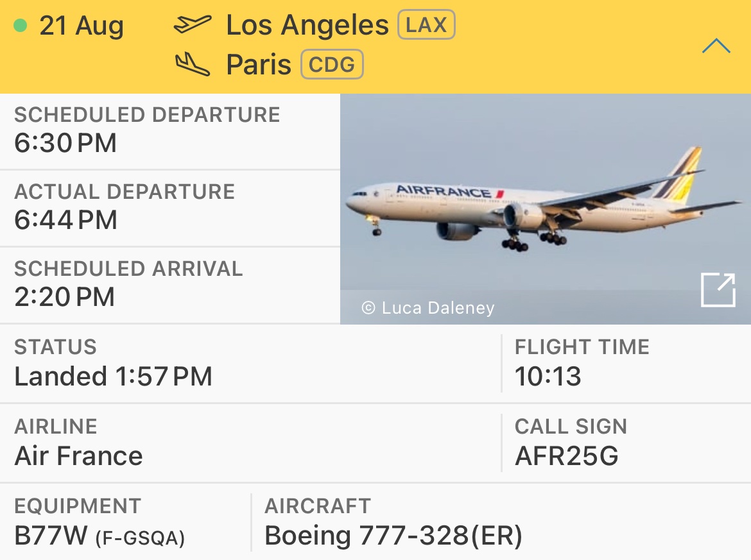
Task: Click the green status dot
Action: click(x=20, y=25)
